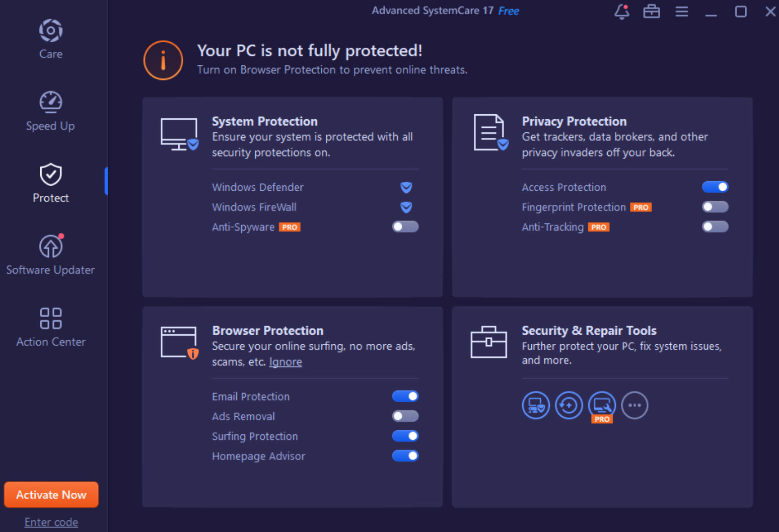Disable the Email Protection switch

click(x=405, y=397)
